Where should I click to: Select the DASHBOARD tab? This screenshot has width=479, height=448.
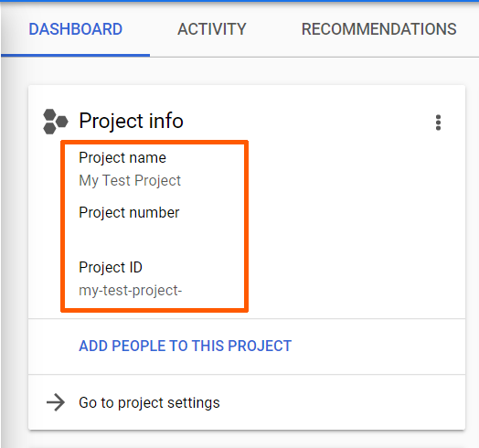pos(76,29)
